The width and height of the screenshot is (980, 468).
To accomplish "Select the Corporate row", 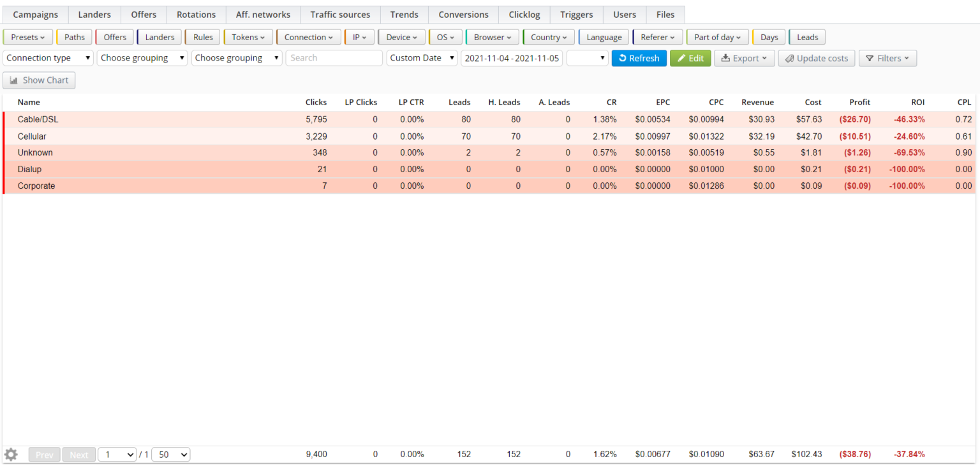I will [489, 186].
